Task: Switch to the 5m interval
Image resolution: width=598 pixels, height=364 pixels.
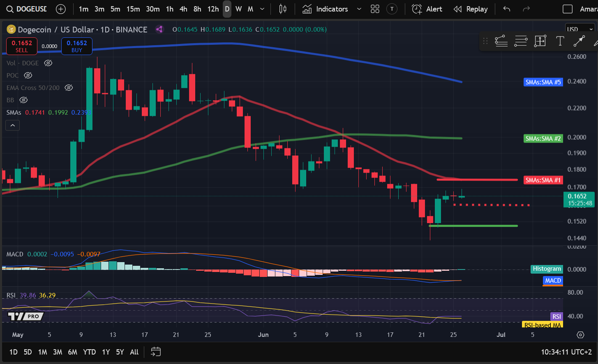Action: pos(115,9)
